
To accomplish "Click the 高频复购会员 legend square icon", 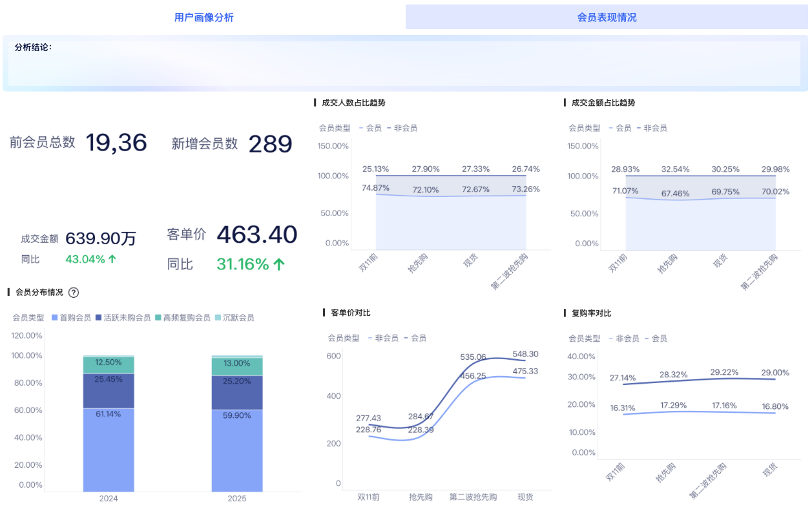I will [x=159, y=317].
